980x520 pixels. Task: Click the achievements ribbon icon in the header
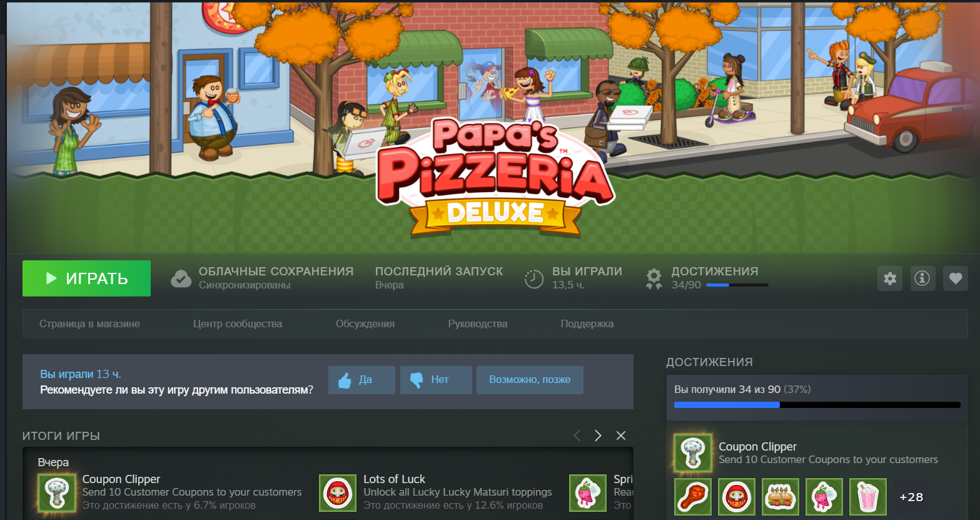pos(654,279)
